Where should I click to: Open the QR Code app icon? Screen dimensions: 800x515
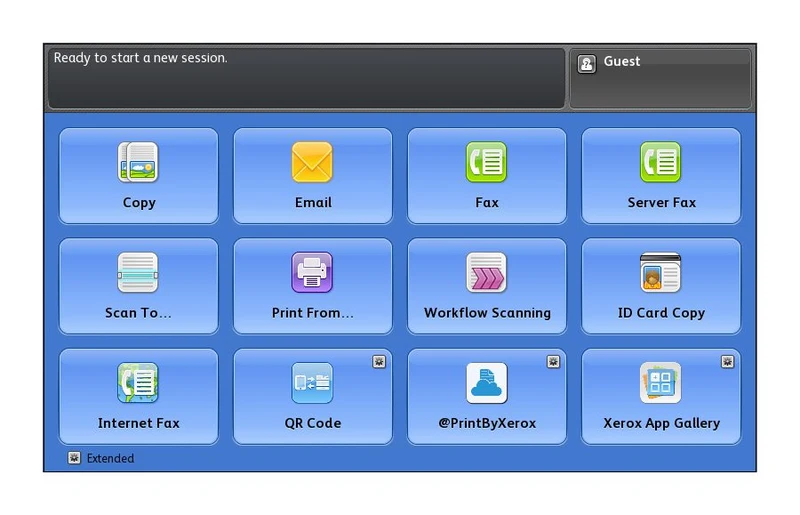tap(312, 383)
